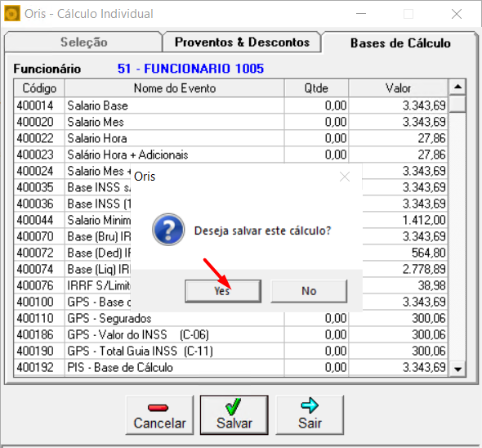
Task: Select PIS - Base de Cálculo row
Action: (230, 367)
